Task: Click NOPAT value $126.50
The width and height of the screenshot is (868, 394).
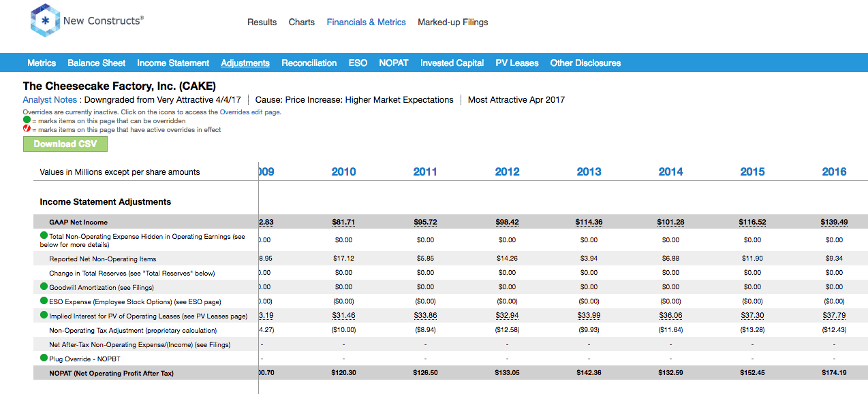Action: (426, 373)
